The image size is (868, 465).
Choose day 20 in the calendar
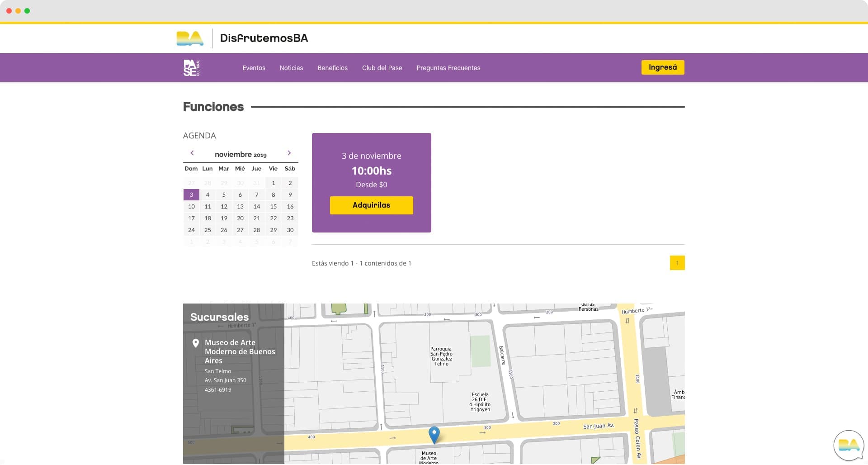pyautogui.click(x=240, y=218)
